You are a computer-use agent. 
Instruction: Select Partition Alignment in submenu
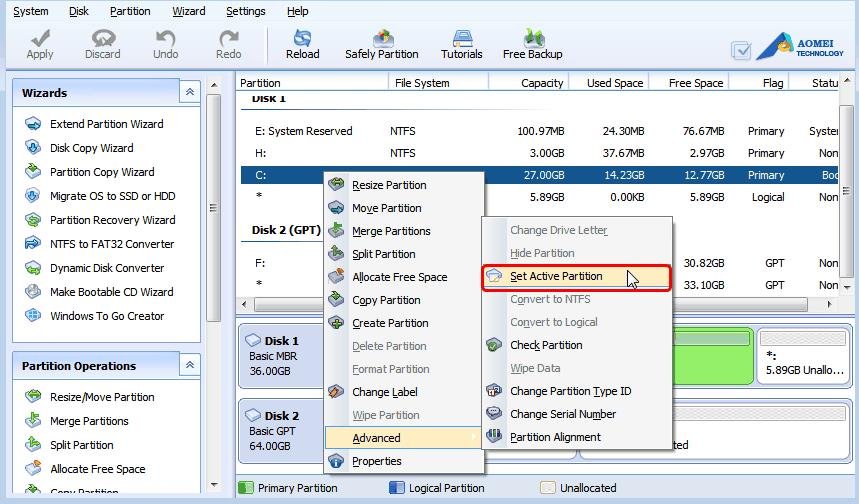[x=577, y=437]
